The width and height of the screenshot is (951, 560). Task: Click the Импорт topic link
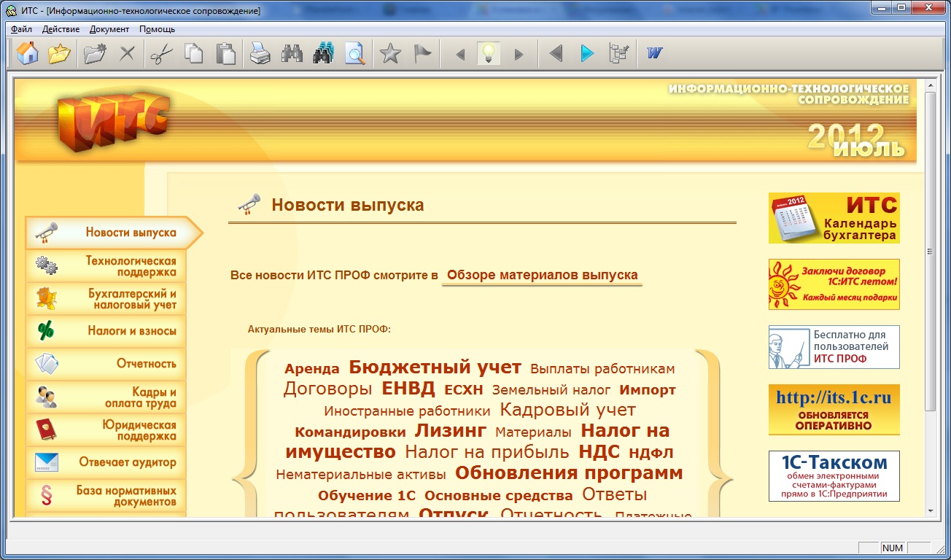click(x=648, y=390)
